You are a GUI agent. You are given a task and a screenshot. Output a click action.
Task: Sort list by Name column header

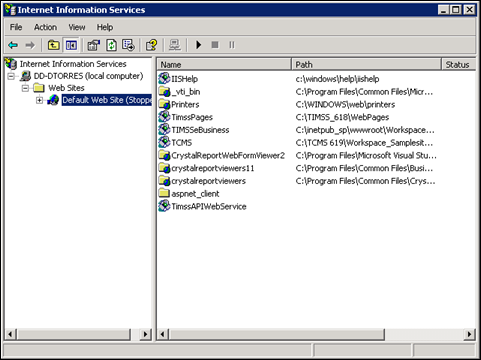tap(224, 64)
